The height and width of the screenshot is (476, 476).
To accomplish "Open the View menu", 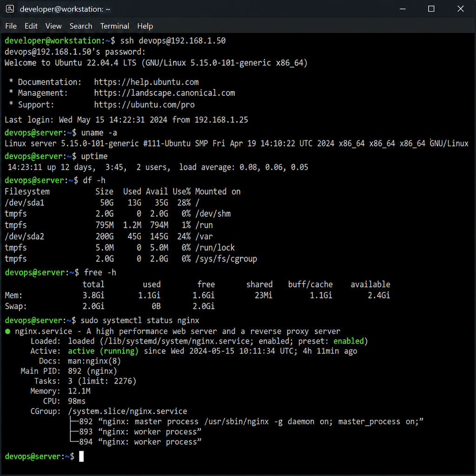I will pyautogui.click(x=53, y=26).
